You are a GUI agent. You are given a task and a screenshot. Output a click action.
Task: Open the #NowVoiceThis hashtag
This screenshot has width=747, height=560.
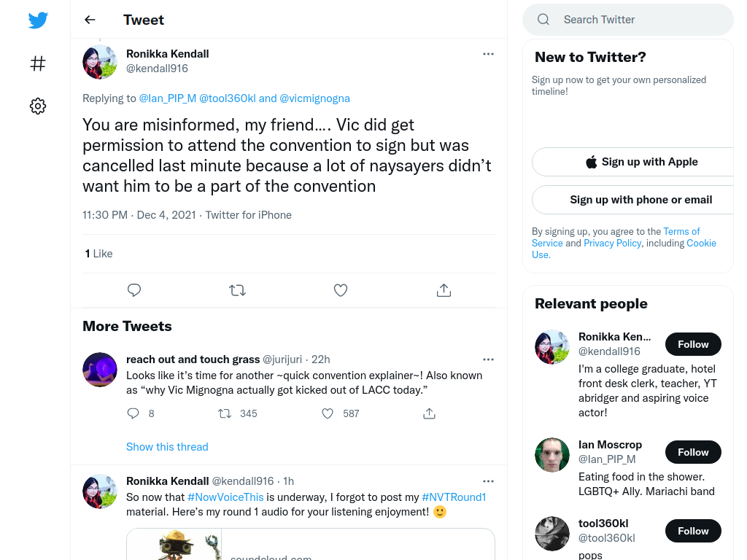[x=225, y=497]
